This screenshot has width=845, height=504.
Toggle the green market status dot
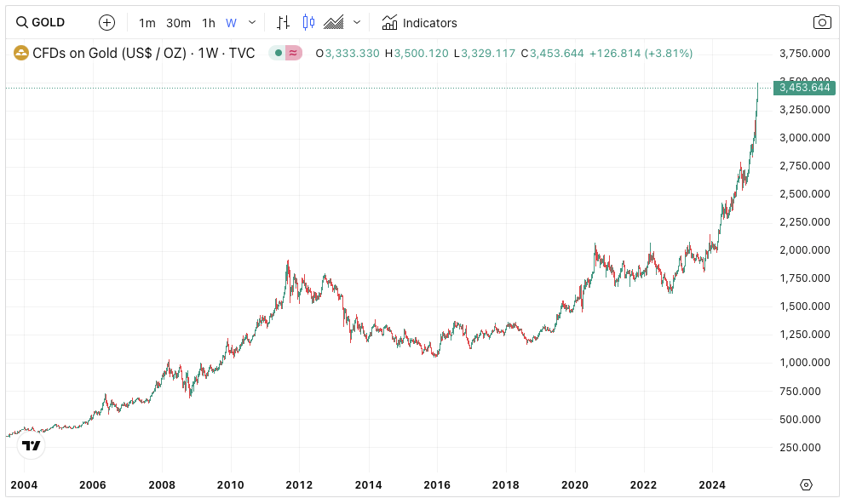[278, 53]
